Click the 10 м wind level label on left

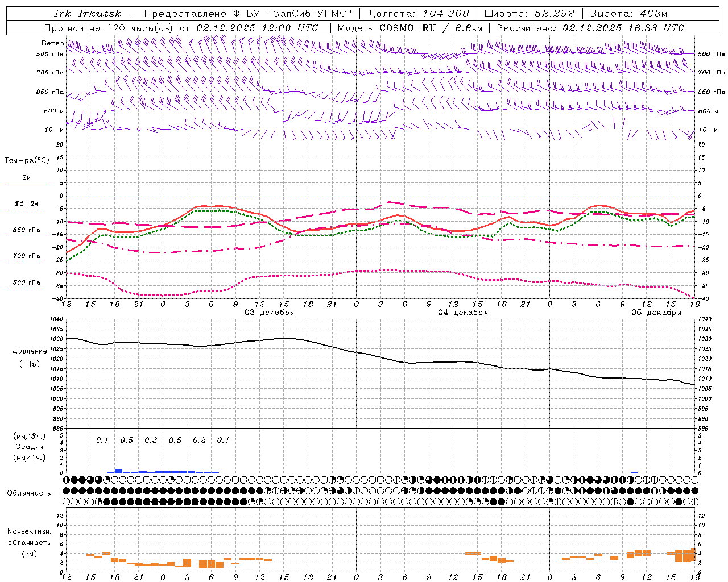tap(55, 130)
